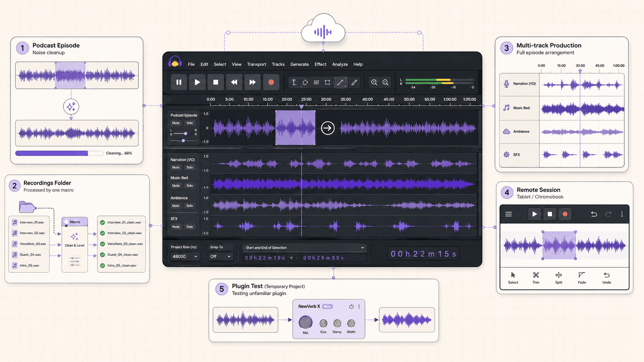Click the microphone icon beside Narration (VO)
The height and width of the screenshot is (362, 644).
coord(506,83)
